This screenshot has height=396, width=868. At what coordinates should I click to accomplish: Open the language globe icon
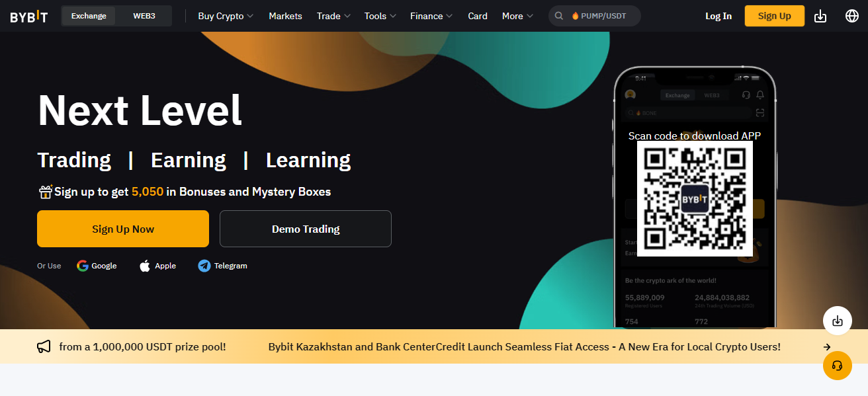click(852, 16)
